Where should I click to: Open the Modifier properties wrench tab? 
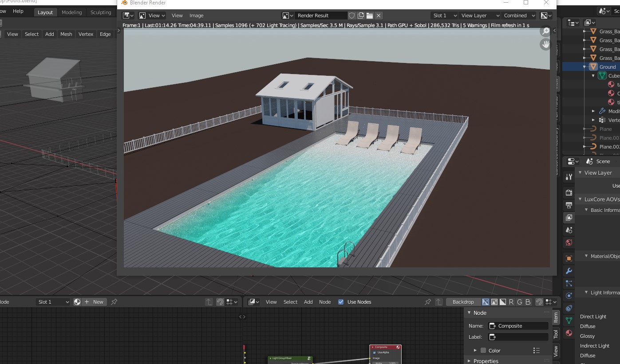tap(569, 271)
